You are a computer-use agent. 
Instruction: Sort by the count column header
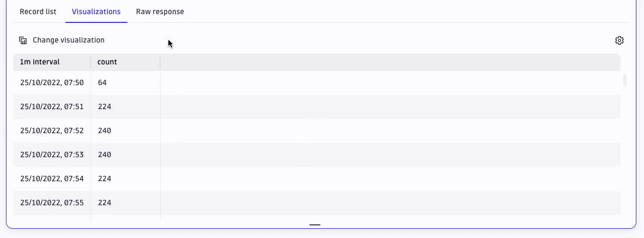coord(107,62)
